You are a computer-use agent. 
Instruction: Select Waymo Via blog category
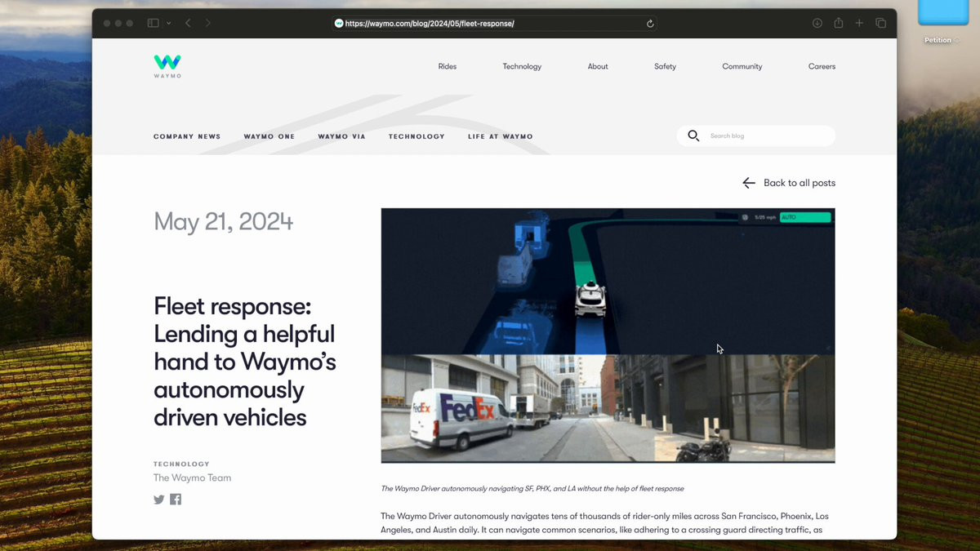coord(341,136)
